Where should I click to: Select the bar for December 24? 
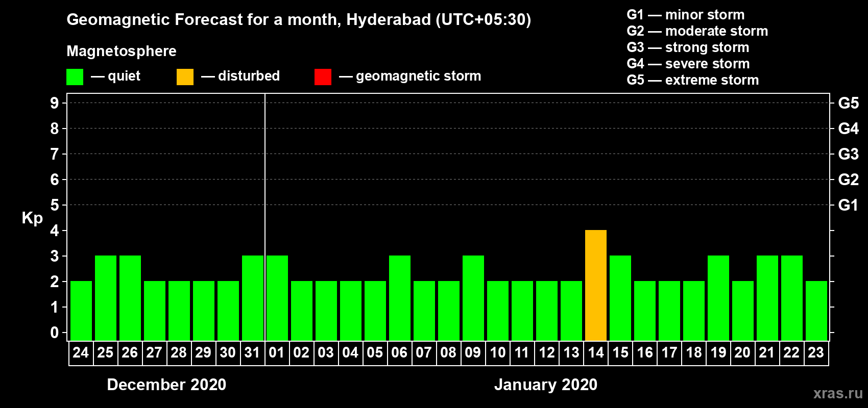click(81, 311)
